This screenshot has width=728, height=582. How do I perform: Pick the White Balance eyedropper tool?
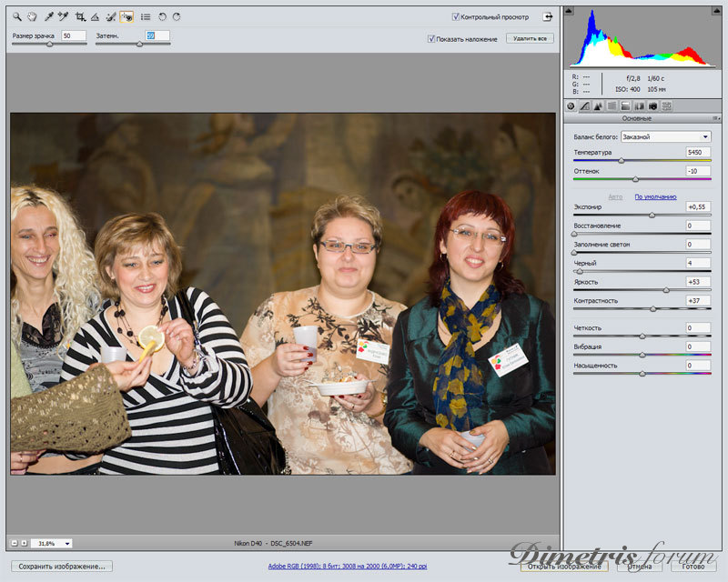click(x=49, y=16)
